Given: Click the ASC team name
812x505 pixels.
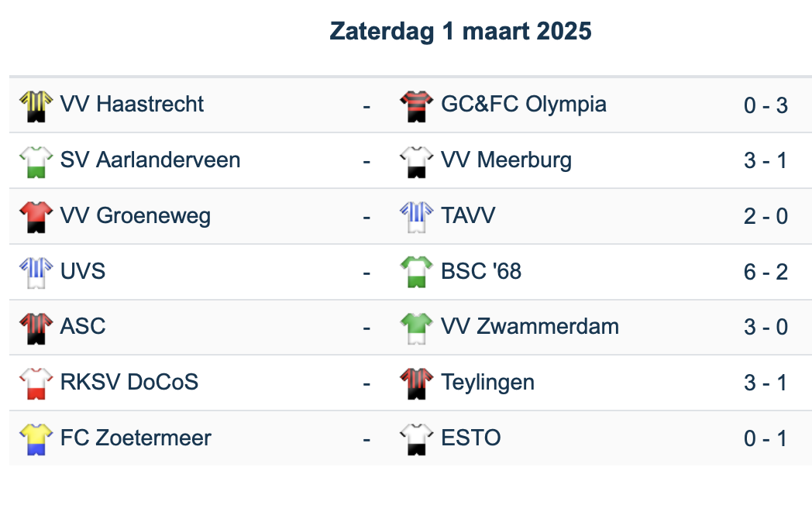Looking at the screenshot, I should coord(83,327).
